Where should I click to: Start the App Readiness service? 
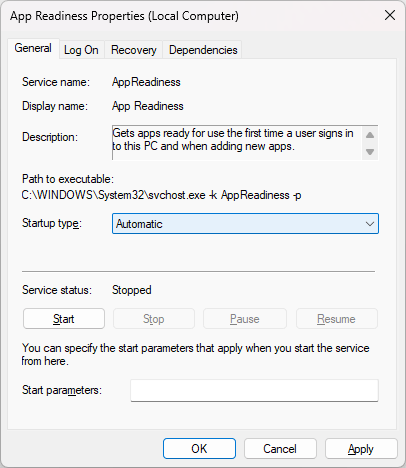64,319
